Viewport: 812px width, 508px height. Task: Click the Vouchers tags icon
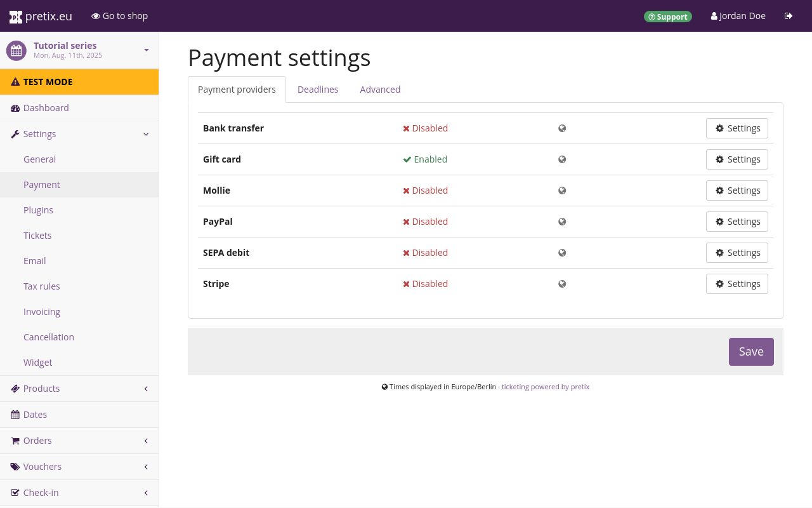pyautogui.click(x=15, y=467)
